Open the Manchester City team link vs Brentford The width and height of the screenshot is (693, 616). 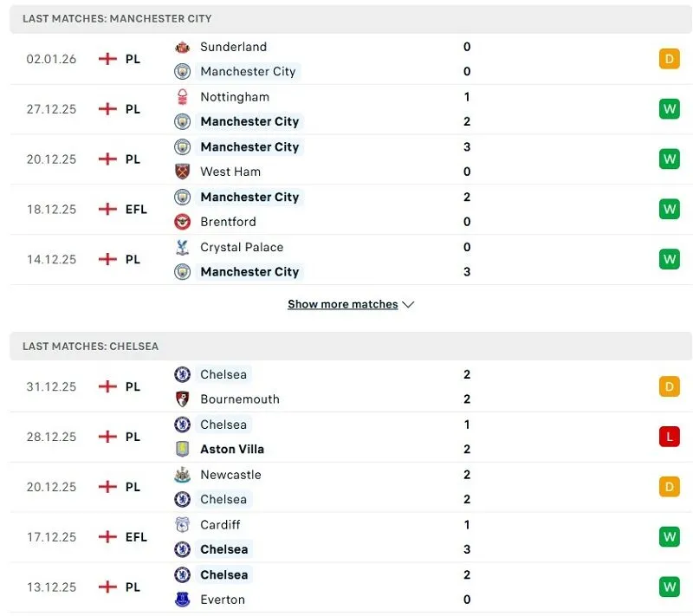[249, 198]
